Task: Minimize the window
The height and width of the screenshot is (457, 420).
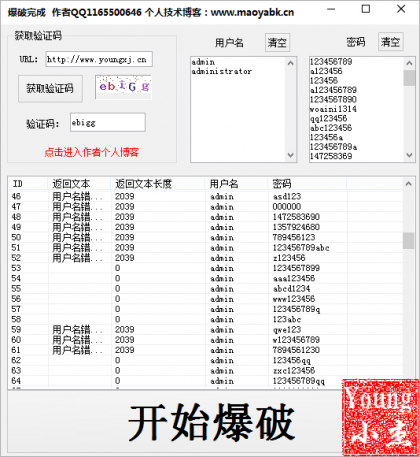Action: pos(331,9)
